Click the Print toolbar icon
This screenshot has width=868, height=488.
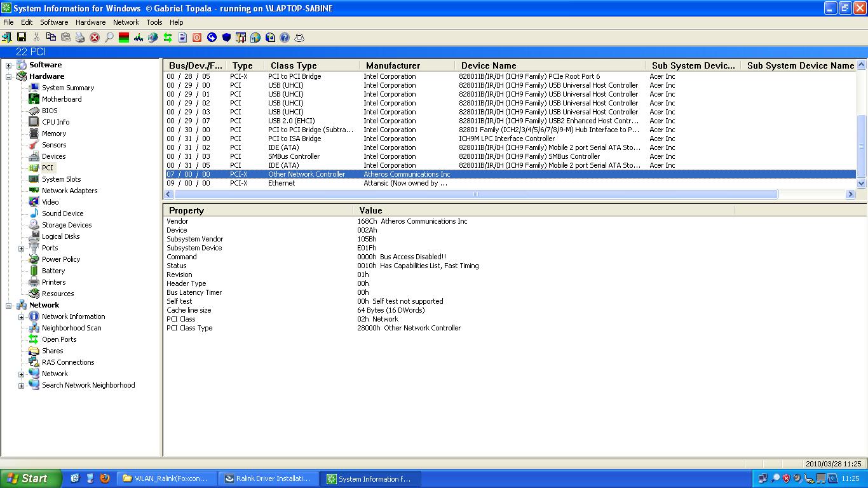click(80, 37)
